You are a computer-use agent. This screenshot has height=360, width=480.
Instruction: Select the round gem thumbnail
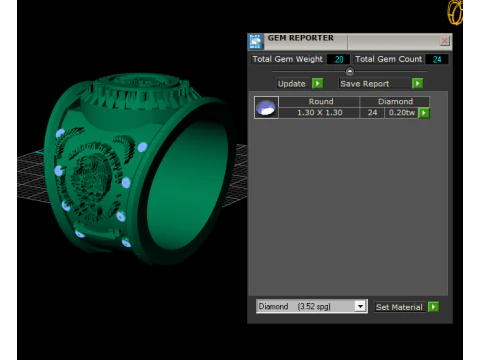pyautogui.click(x=266, y=107)
